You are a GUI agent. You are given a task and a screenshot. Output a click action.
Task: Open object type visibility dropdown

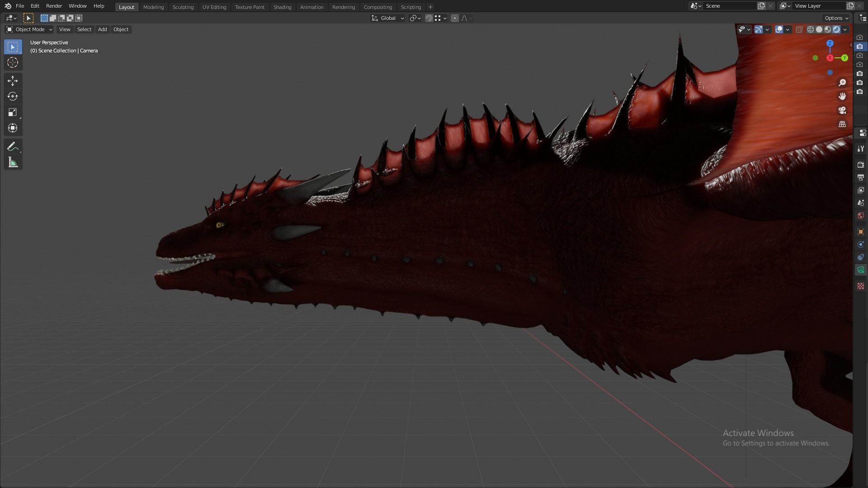point(744,29)
